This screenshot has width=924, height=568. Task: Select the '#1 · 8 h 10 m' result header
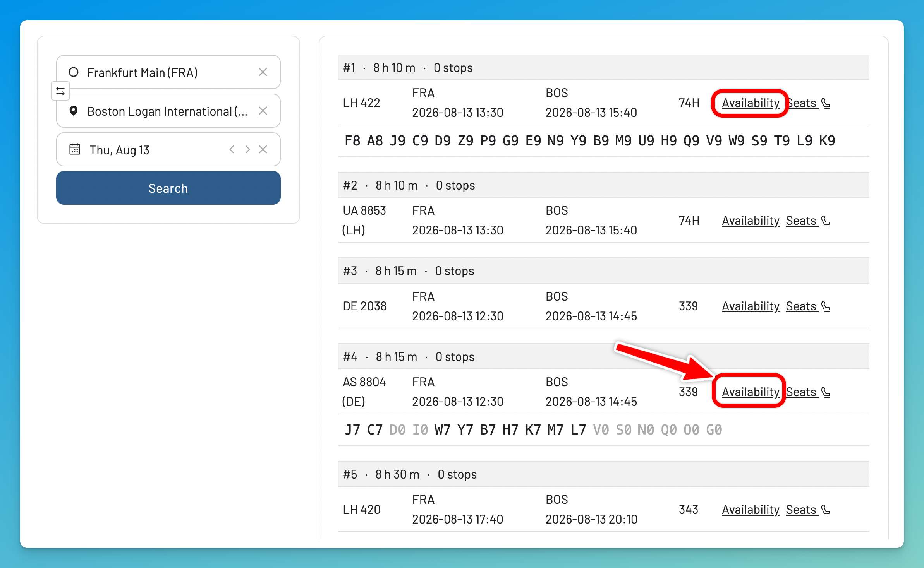point(603,68)
